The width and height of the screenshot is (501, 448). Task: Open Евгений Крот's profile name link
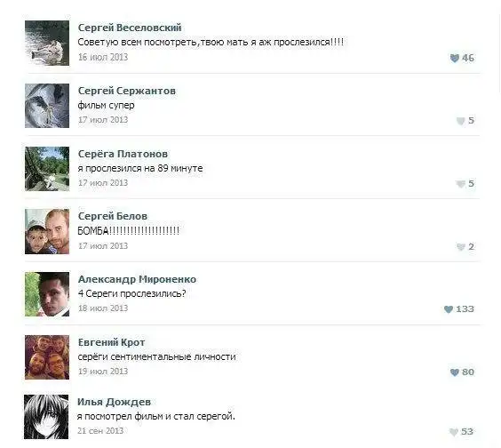click(112, 342)
